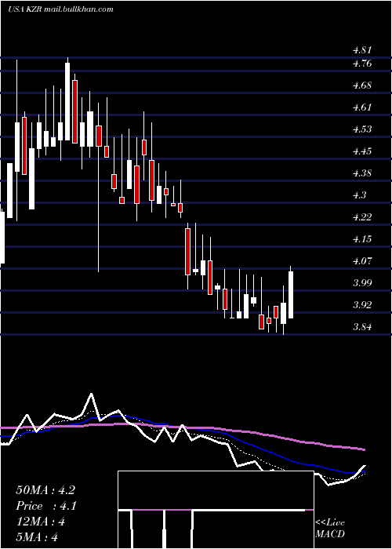This screenshot has height=549, width=392.
Task: Click the 4.53 price axis label
Action: point(362,129)
